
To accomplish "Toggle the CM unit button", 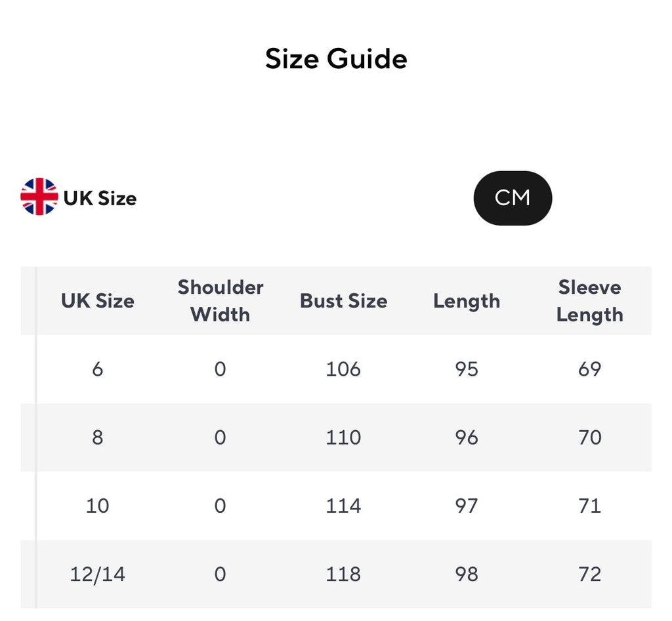I will pyautogui.click(x=513, y=198).
